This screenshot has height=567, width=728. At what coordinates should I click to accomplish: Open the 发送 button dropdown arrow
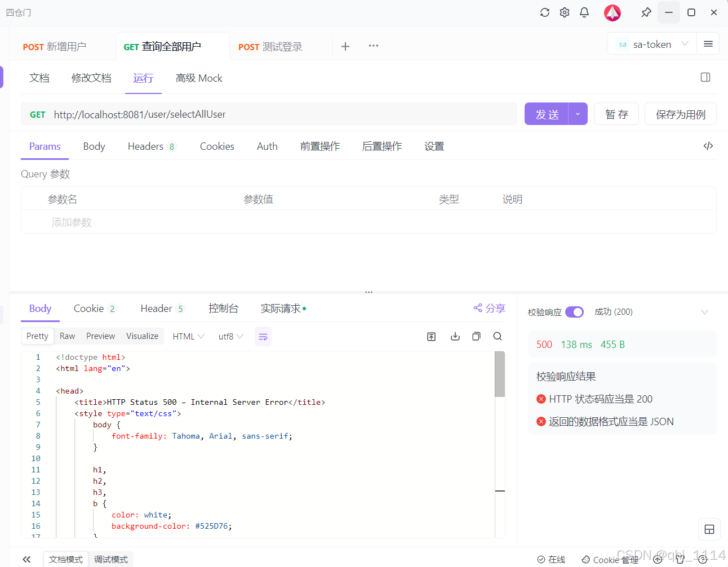point(578,114)
